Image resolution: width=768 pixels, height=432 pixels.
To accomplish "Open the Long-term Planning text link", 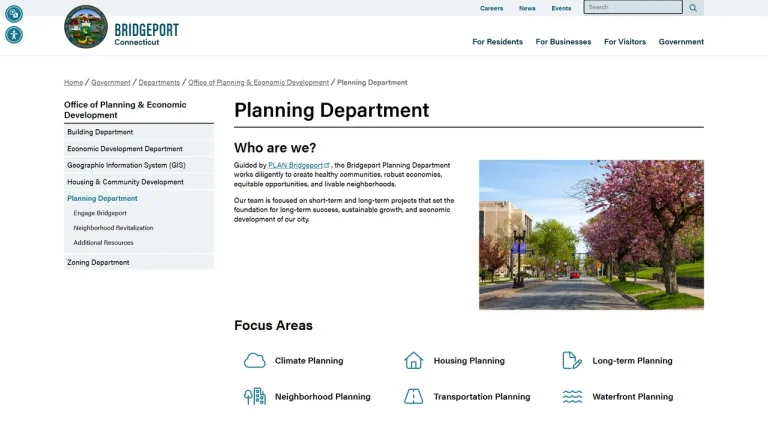I will pyautogui.click(x=632, y=360).
